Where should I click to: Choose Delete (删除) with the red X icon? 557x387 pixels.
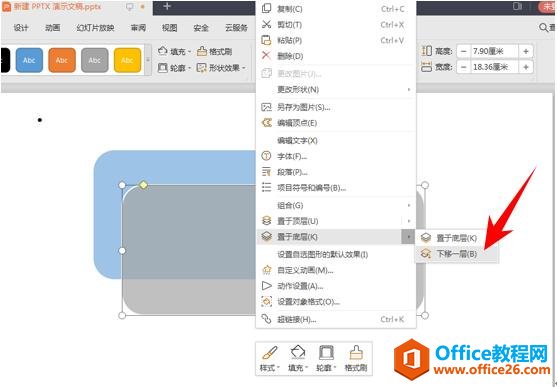tap(336, 56)
